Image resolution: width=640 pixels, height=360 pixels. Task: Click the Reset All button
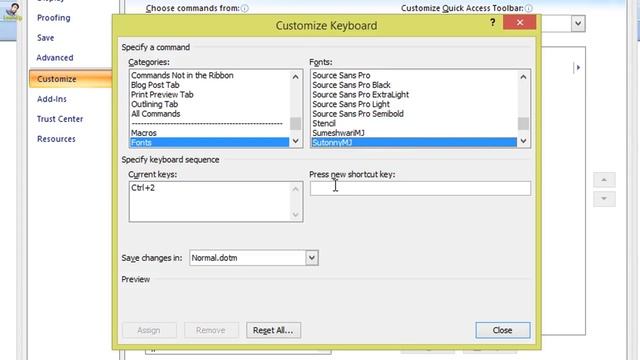pyautogui.click(x=273, y=330)
